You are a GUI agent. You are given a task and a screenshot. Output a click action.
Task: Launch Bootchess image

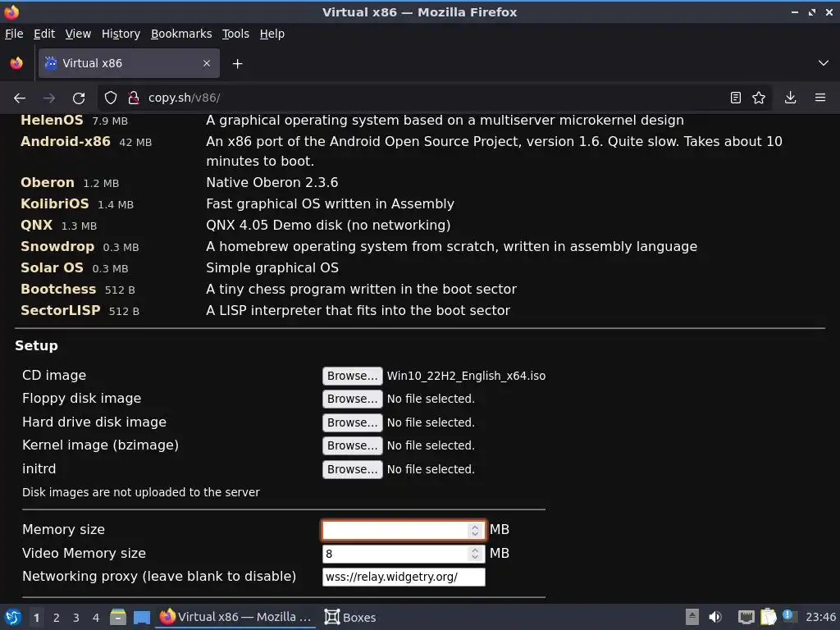pos(58,290)
